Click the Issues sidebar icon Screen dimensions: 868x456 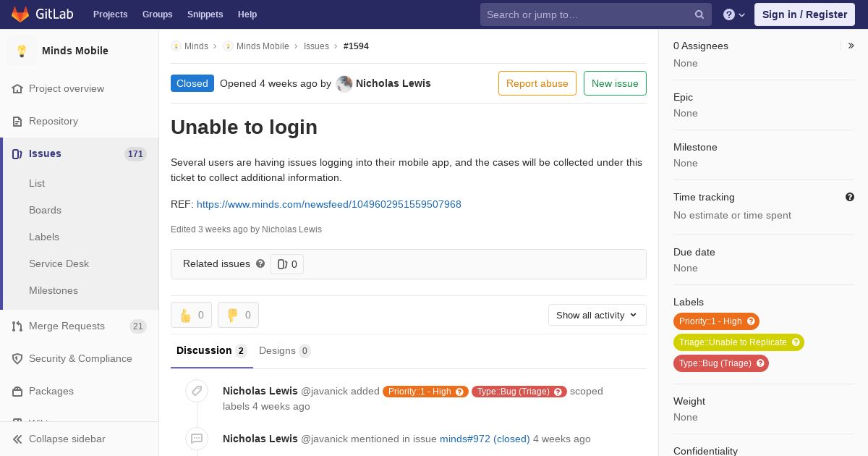tap(17, 154)
